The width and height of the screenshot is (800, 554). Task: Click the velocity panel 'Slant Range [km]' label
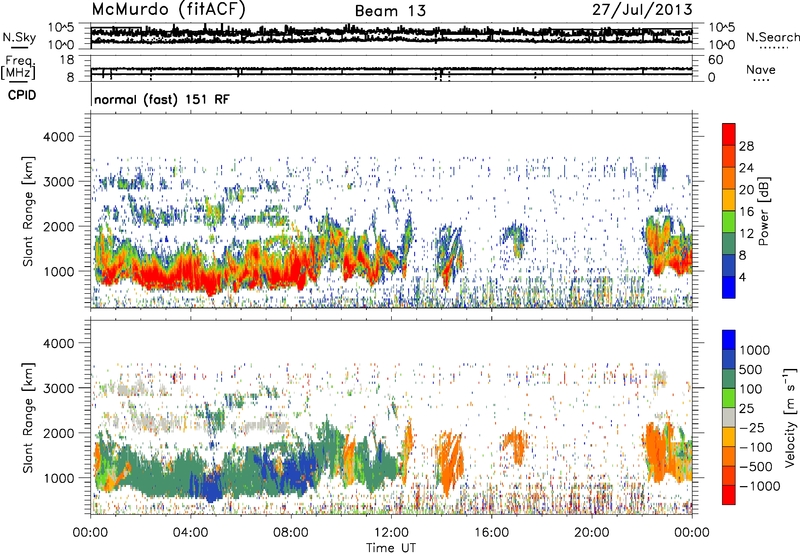tap(28, 418)
